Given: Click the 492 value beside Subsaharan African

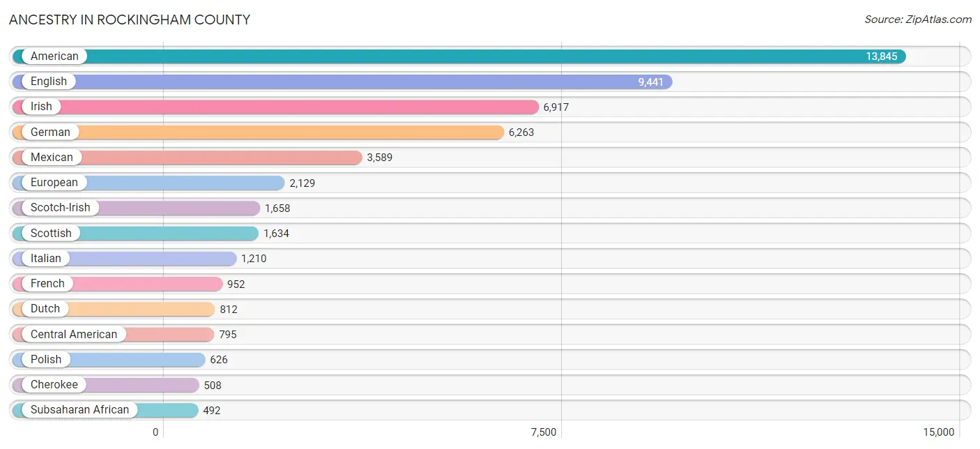Looking at the screenshot, I should coord(212,411).
